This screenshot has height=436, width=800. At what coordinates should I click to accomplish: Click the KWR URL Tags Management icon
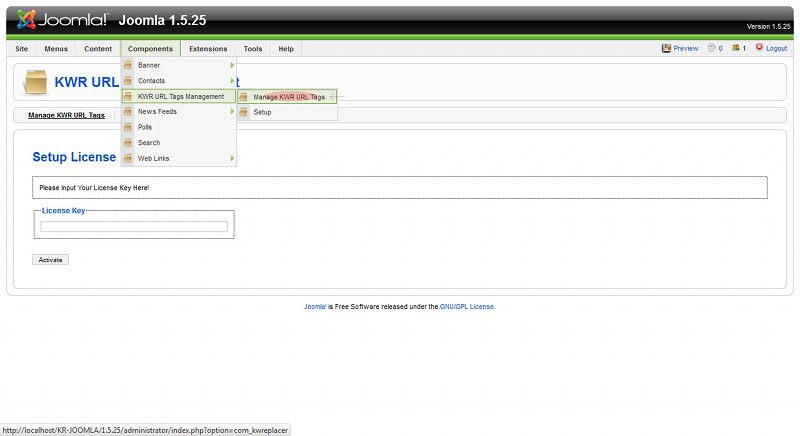coord(128,96)
